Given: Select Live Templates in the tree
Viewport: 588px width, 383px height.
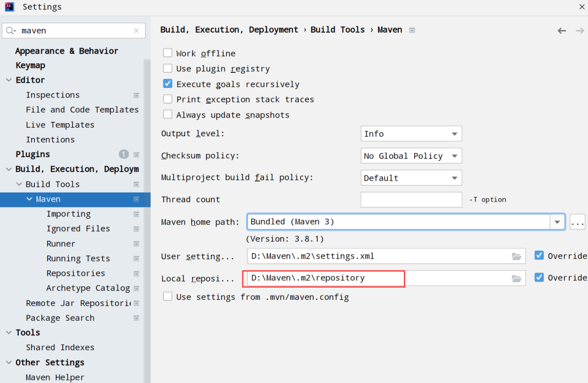Looking at the screenshot, I should (60, 125).
